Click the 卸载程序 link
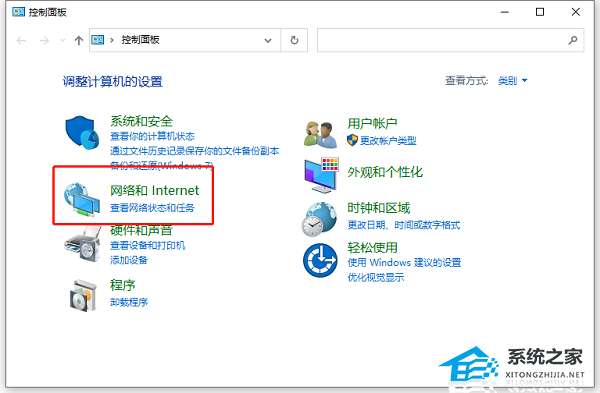600x393 pixels. [129, 302]
